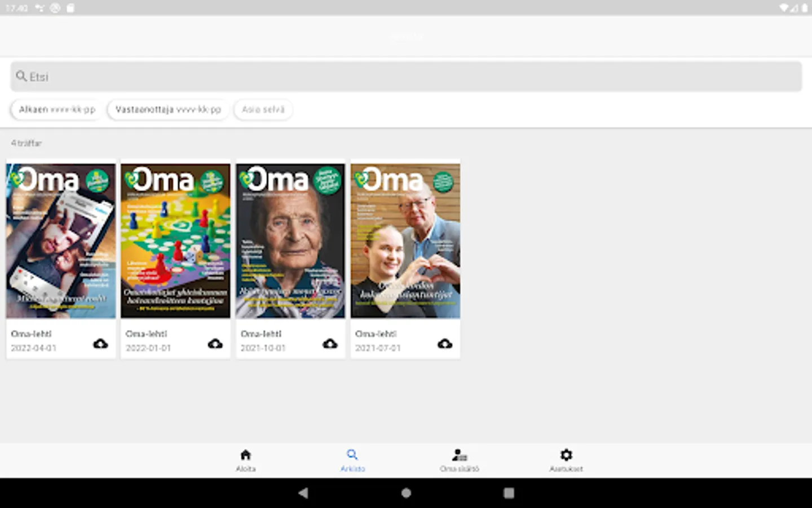812x508 pixels.
Task: Tap the Android home circle button
Action: pyautogui.click(x=406, y=493)
